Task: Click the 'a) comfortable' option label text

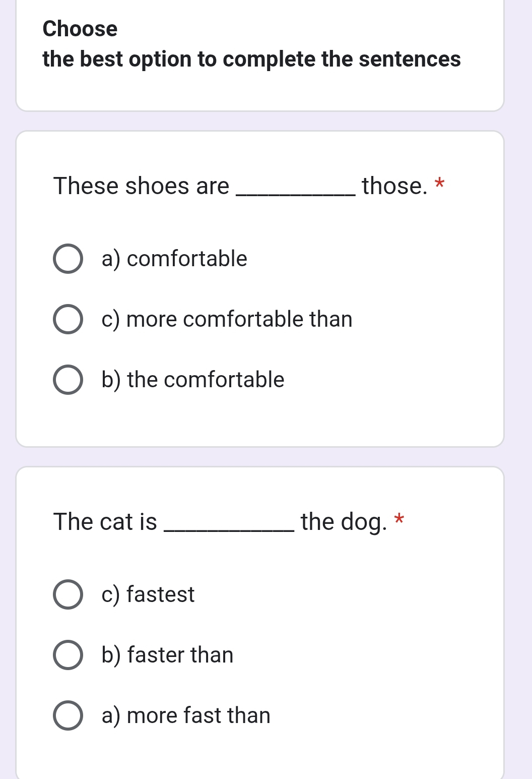Action: [174, 259]
